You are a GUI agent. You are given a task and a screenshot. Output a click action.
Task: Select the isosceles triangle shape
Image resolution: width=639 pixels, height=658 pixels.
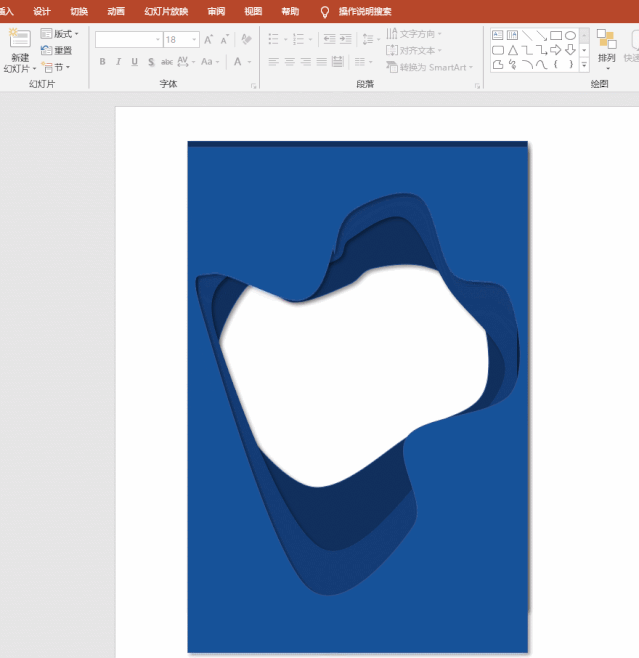(512, 50)
